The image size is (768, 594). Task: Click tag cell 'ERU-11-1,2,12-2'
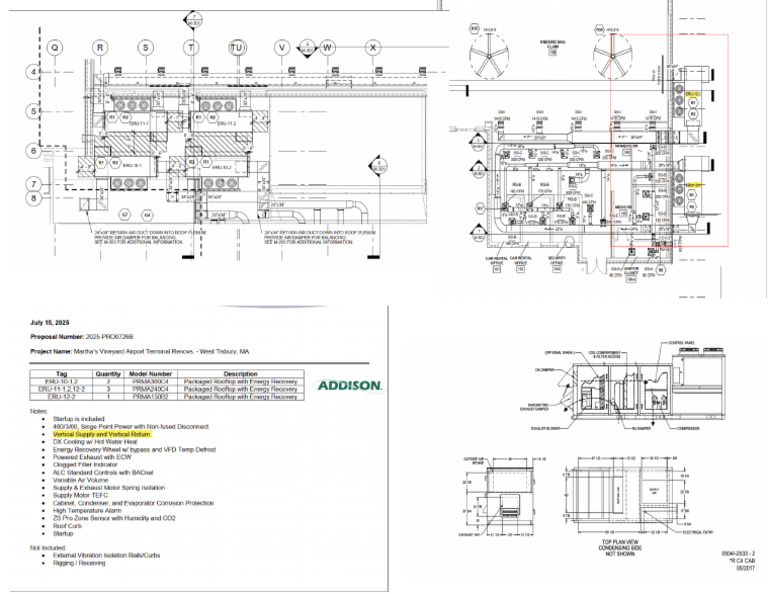62,389
